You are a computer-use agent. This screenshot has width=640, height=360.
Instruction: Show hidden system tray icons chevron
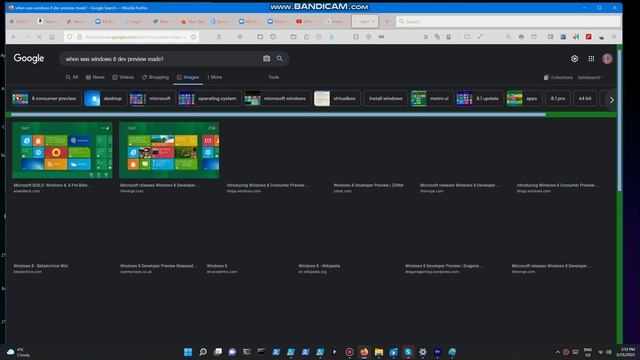558,352
